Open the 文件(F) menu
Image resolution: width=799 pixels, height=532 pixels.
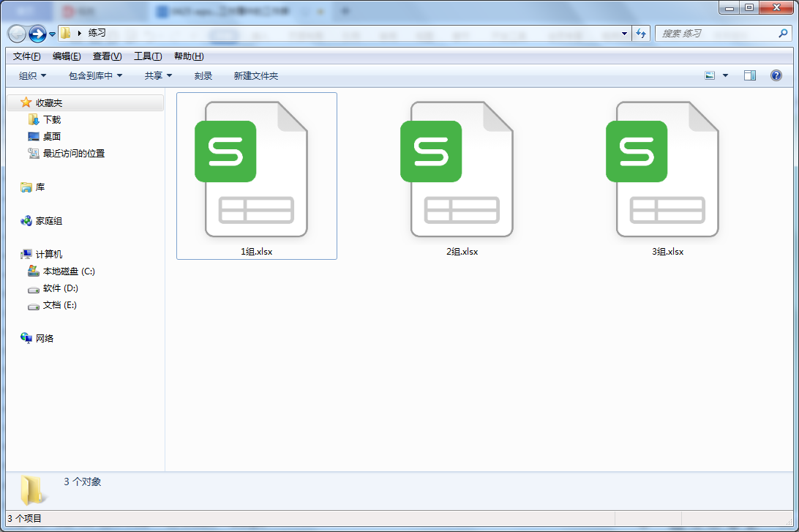coord(26,56)
